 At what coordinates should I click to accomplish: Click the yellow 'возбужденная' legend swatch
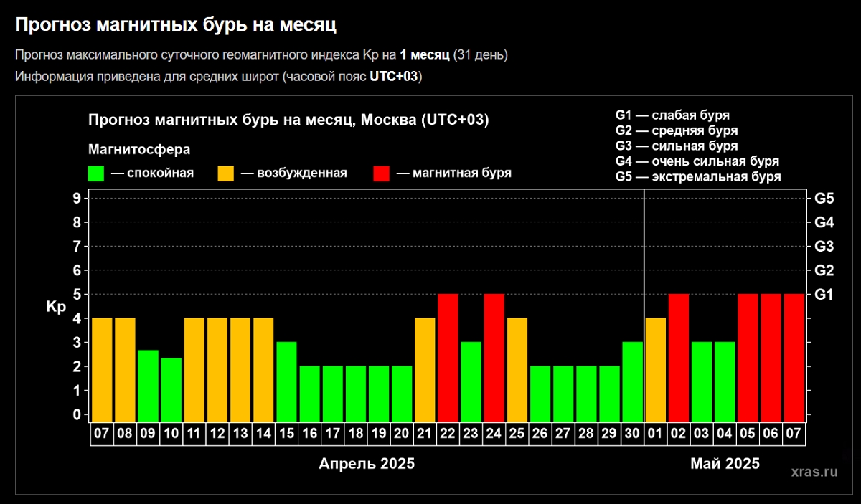(x=226, y=173)
